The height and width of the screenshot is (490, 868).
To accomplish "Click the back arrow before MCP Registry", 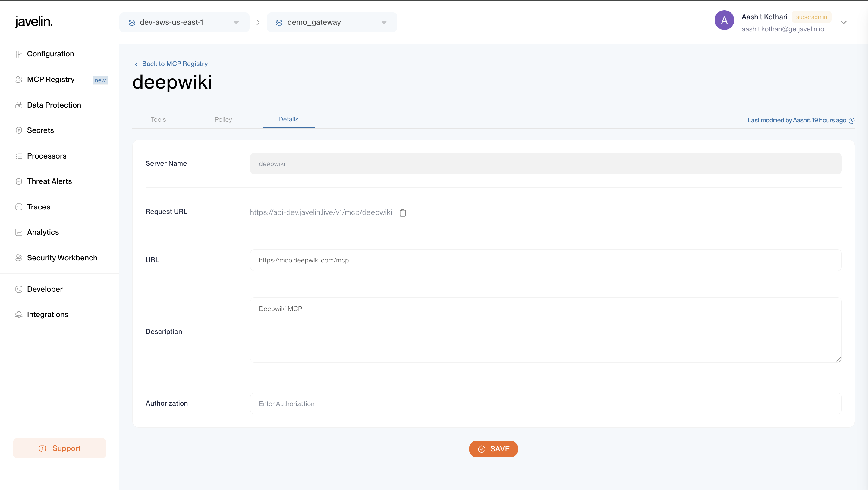I will [x=136, y=64].
